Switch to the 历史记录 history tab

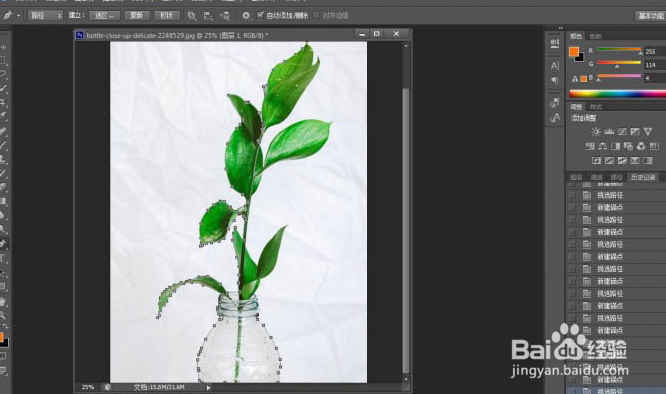(643, 177)
